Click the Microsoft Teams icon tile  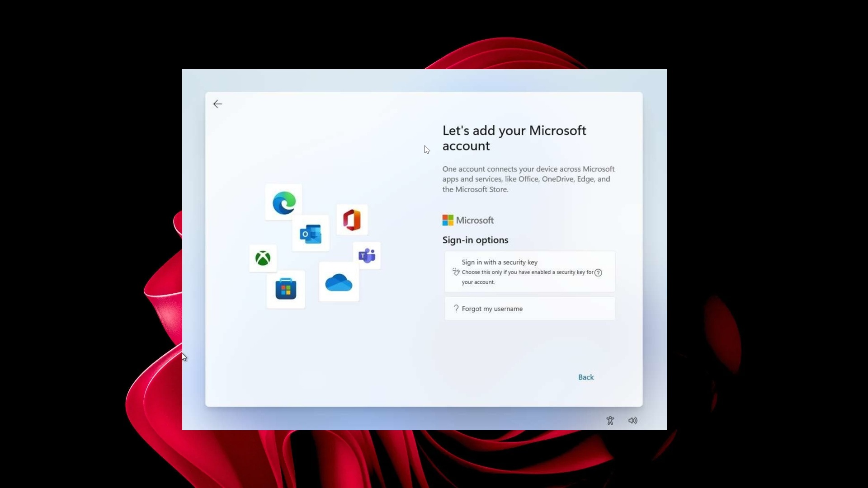pos(367,256)
